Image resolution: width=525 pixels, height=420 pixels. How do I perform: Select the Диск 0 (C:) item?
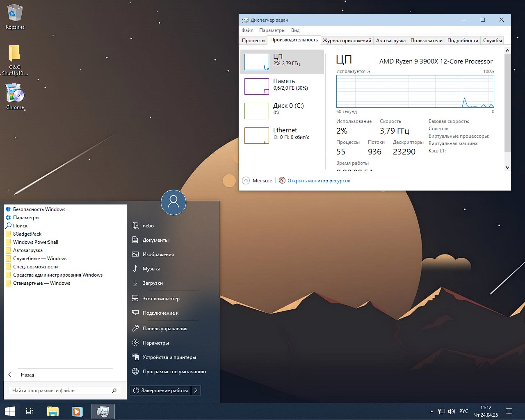(x=282, y=111)
